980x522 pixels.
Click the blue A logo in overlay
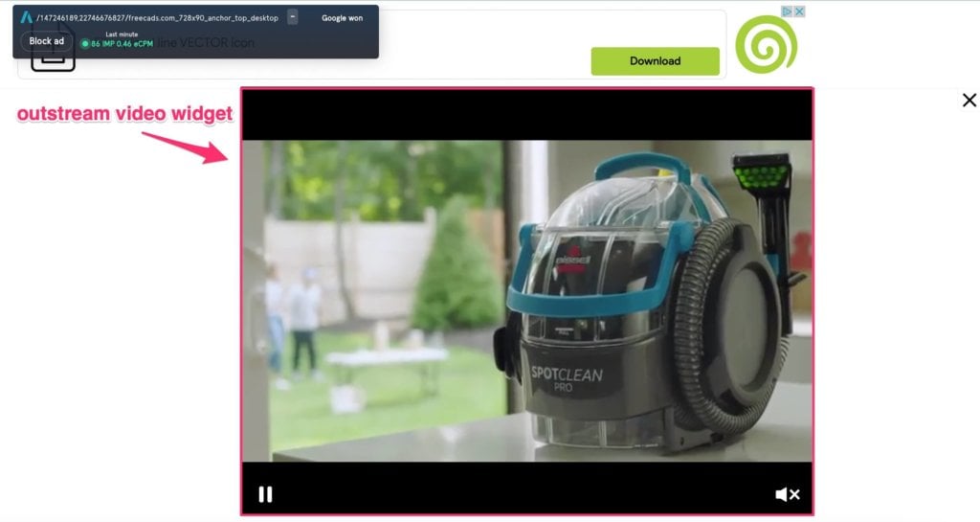(x=27, y=17)
